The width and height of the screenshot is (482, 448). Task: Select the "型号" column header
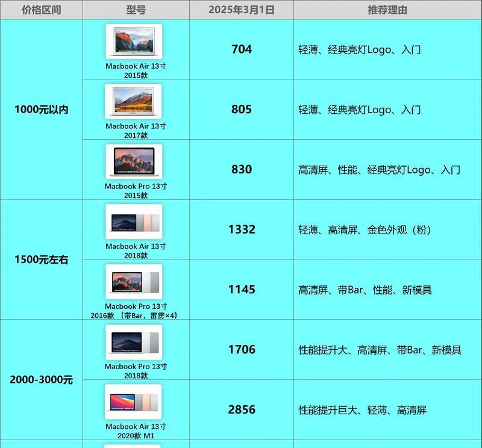136,10
